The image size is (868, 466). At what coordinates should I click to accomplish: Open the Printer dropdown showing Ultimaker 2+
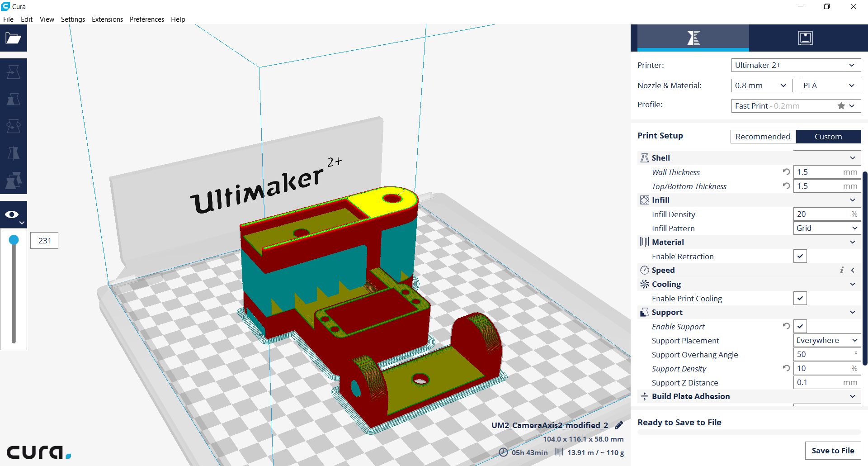[x=796, y=65]
